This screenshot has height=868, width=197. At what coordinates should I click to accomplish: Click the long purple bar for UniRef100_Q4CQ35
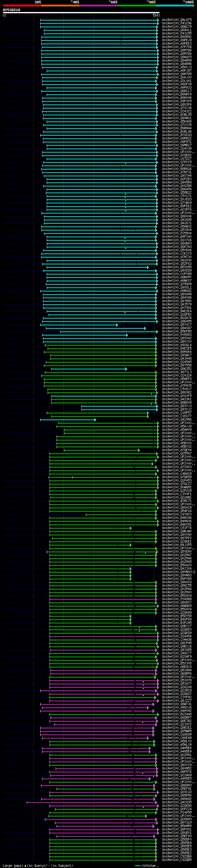92,803
